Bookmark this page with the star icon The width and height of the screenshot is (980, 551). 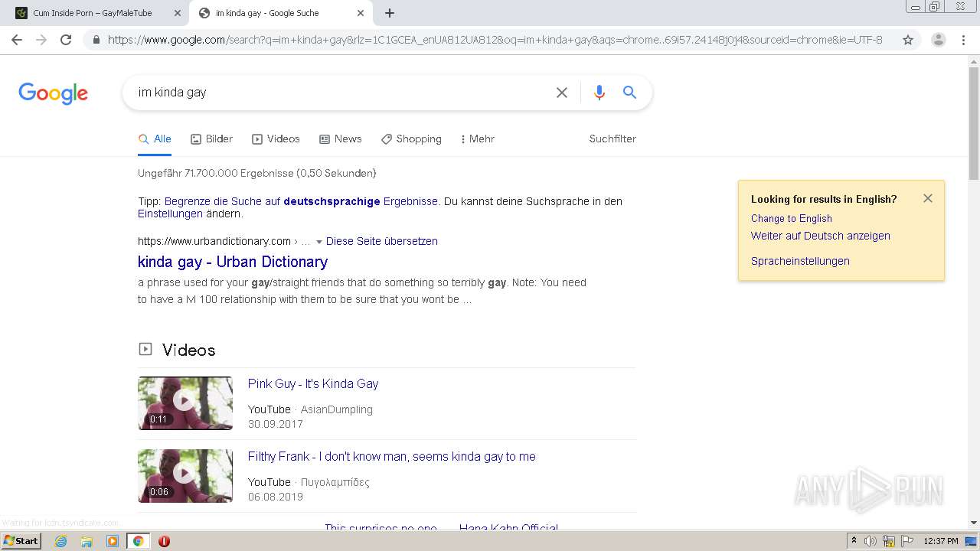[908, 40]
